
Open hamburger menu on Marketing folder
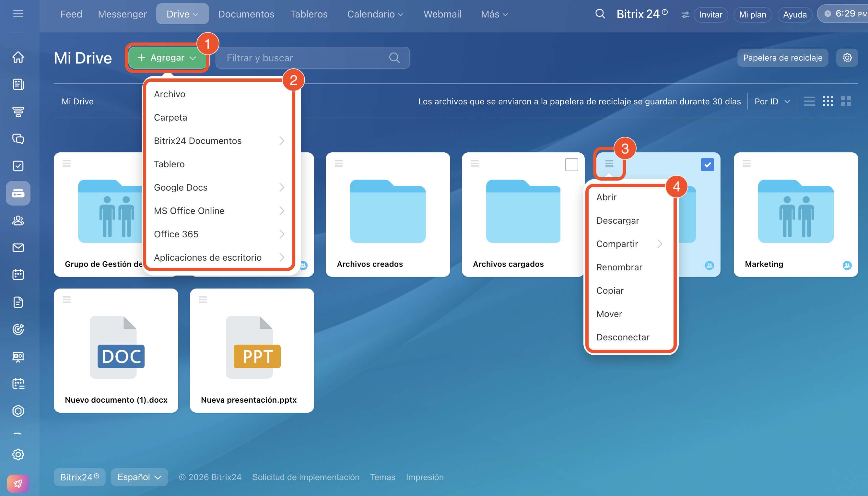click(746, 163)
